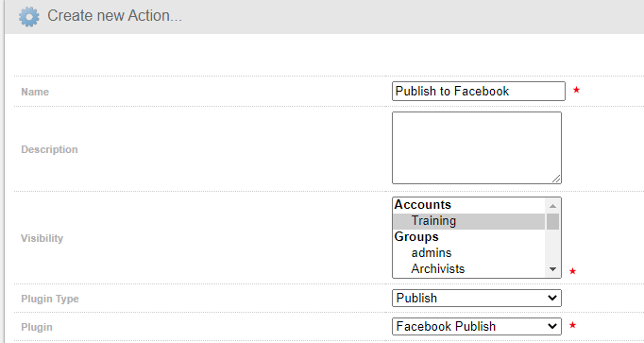This screenshot has width=644, height=343.
Task: Click the Create new Action title text
Action: pyautogui.click(x=114, y=16)
